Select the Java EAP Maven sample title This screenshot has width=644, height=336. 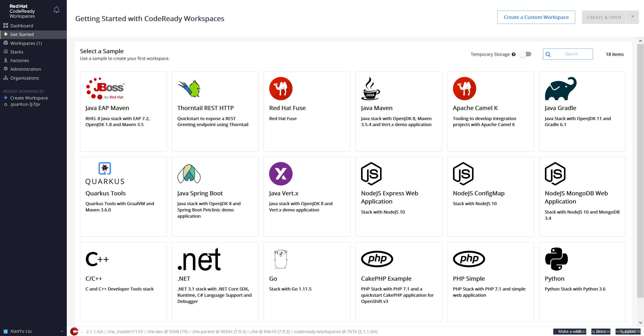click(x=107, y=108)
